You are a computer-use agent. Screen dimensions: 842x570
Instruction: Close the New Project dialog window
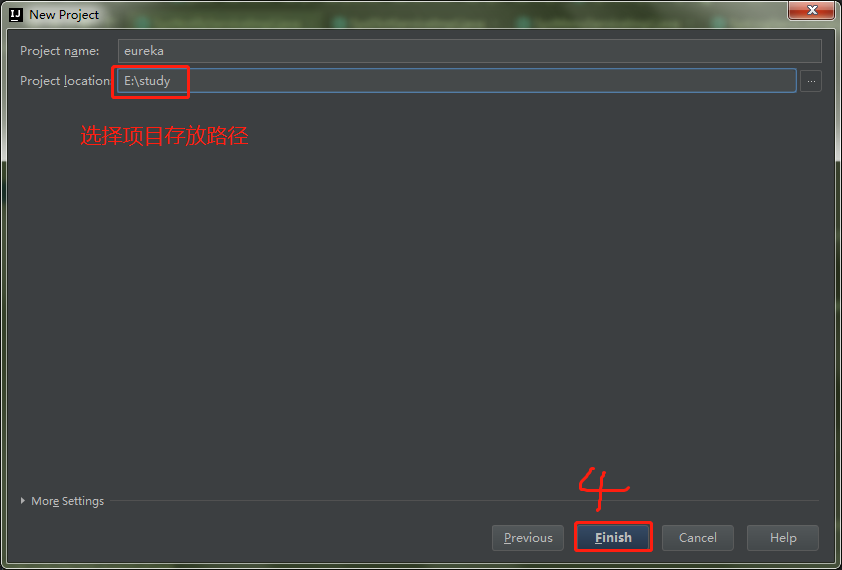point(812,10)
